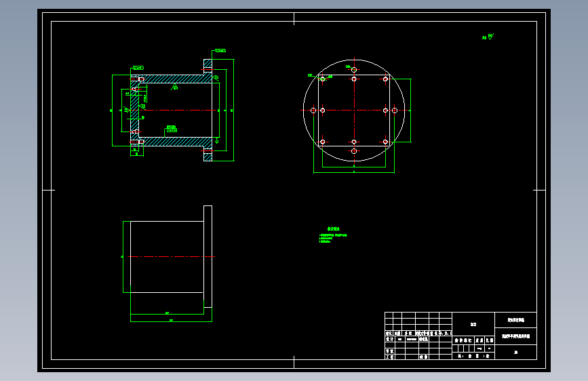
Task: Select the rightmost outer hole on the horizontal centerline
Action: click(x=395, y=111)
